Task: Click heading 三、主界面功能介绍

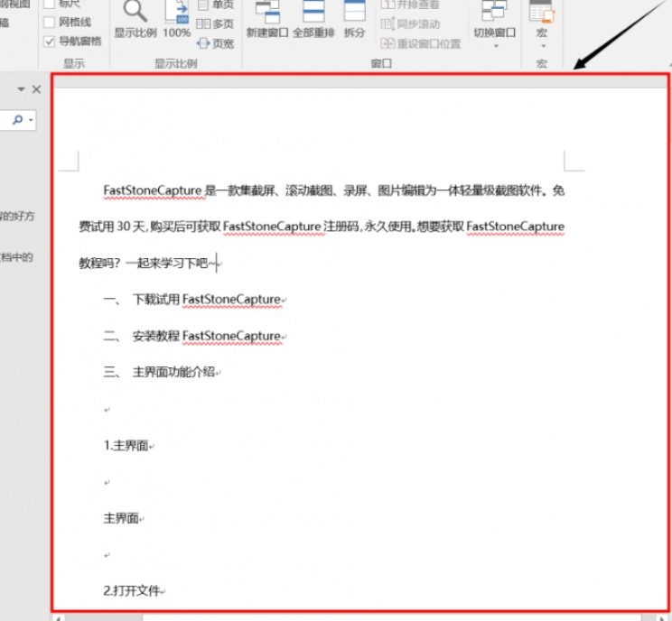Action: click(x=160, y=372)
